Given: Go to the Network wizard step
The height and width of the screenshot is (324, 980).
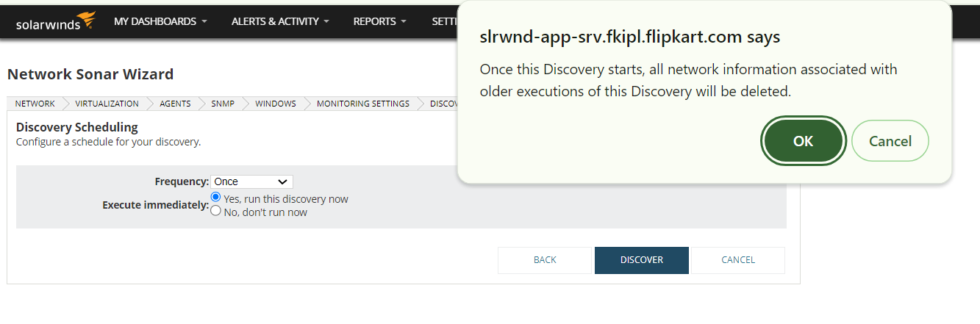Looking at the screenshot, I should (35, 104).
